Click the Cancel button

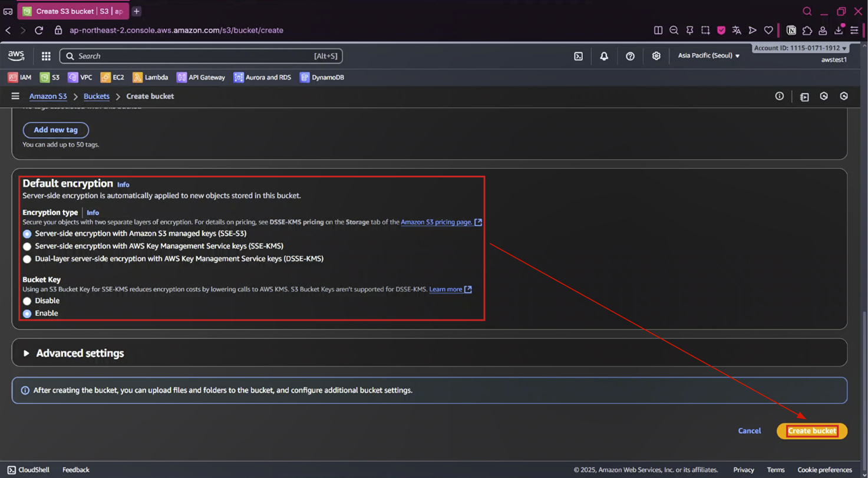point(750,431)
